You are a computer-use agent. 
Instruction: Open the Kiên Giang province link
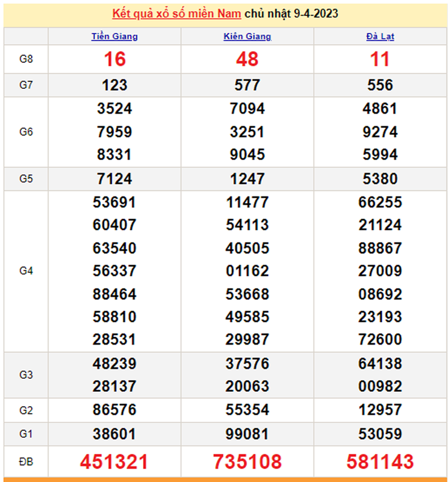coord(247,37)
